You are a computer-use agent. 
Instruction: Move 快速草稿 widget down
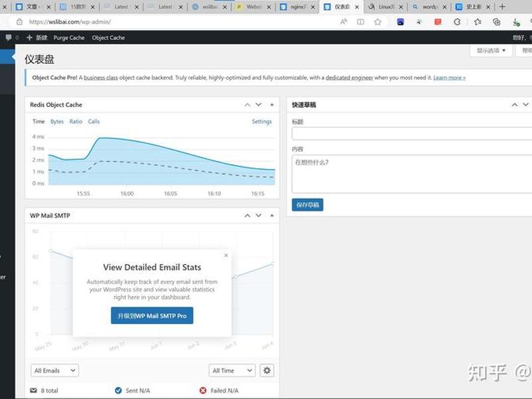click(526, 104)
